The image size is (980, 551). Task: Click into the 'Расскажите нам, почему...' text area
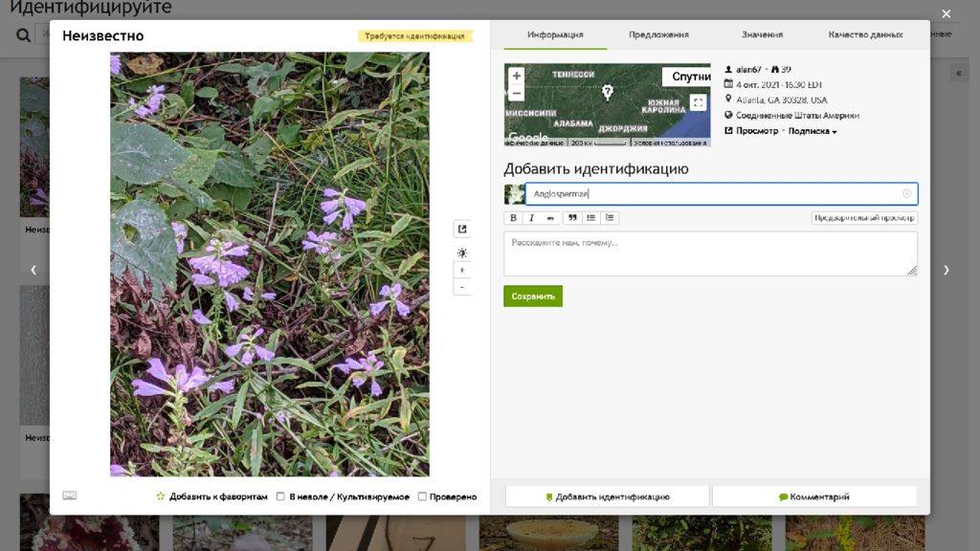click(711, 253)
